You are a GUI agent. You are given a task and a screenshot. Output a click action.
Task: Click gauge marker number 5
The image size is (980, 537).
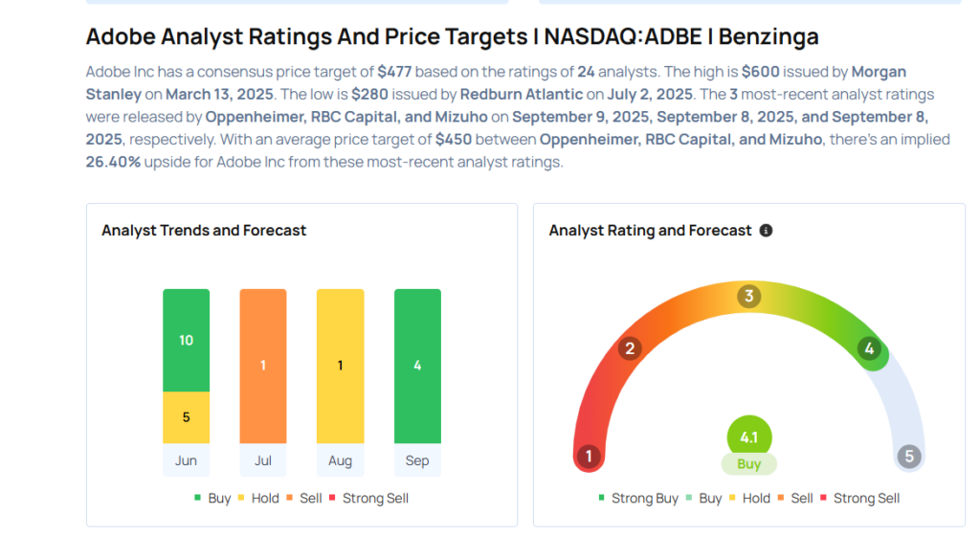[909, 457]
